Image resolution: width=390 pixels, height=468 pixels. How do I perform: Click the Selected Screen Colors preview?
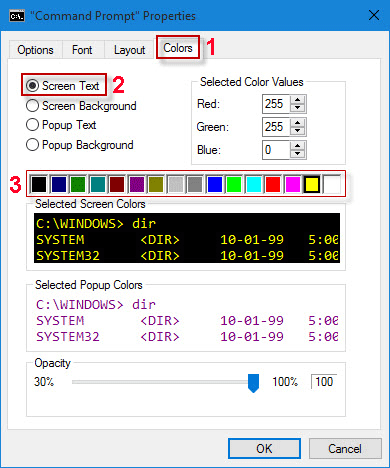click(187, 238)
